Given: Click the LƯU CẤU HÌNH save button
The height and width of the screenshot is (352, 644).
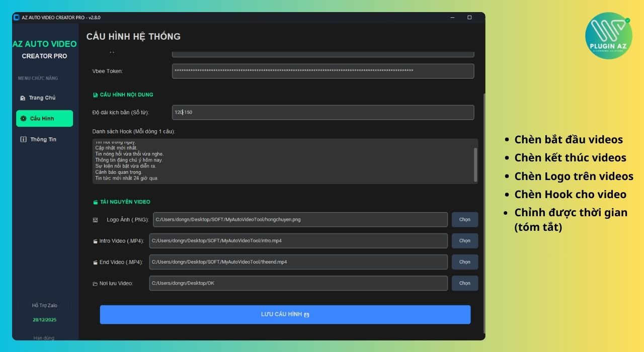Looking at the screenshot, I should point(285,314).
